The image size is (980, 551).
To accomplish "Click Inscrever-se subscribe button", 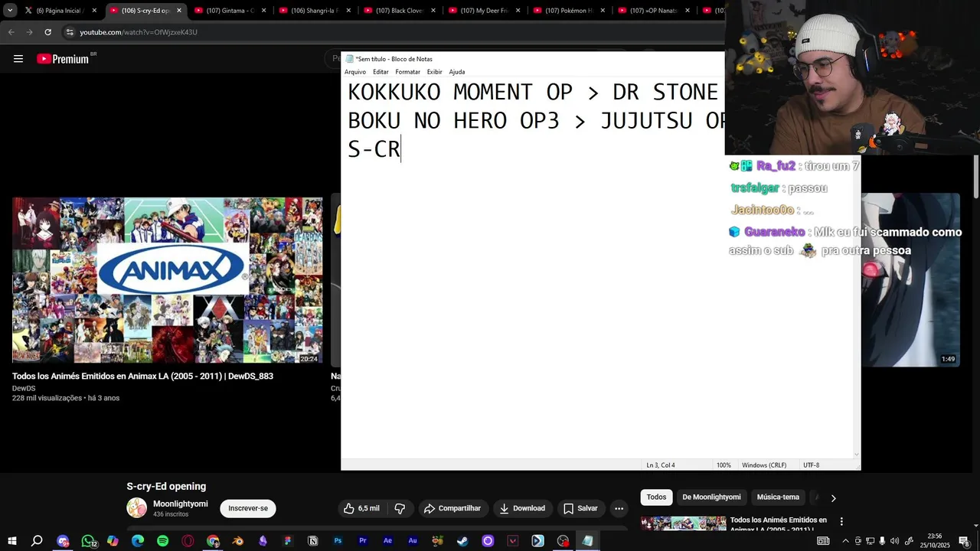I will [248, 508].
